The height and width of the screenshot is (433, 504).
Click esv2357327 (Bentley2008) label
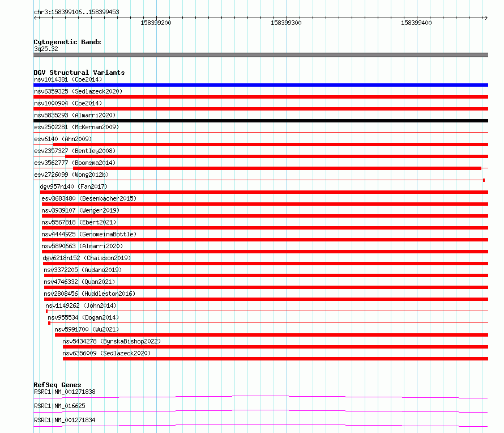[x=75, y=151]
